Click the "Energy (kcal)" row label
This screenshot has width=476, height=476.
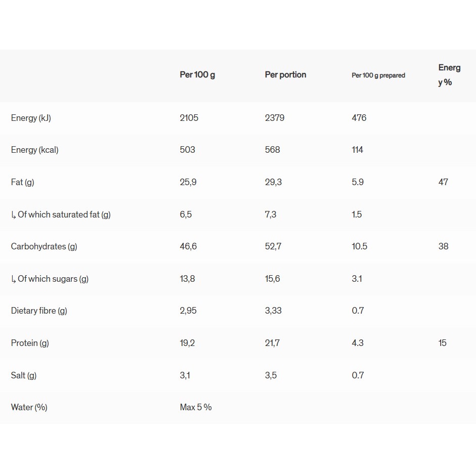pyautogui.click(x=34, y=150)
